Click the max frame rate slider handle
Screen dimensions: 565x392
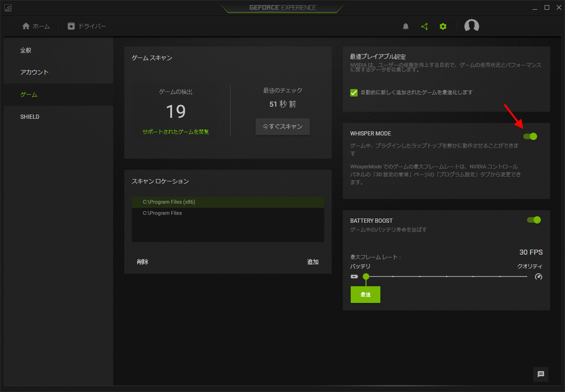point(366,276)
